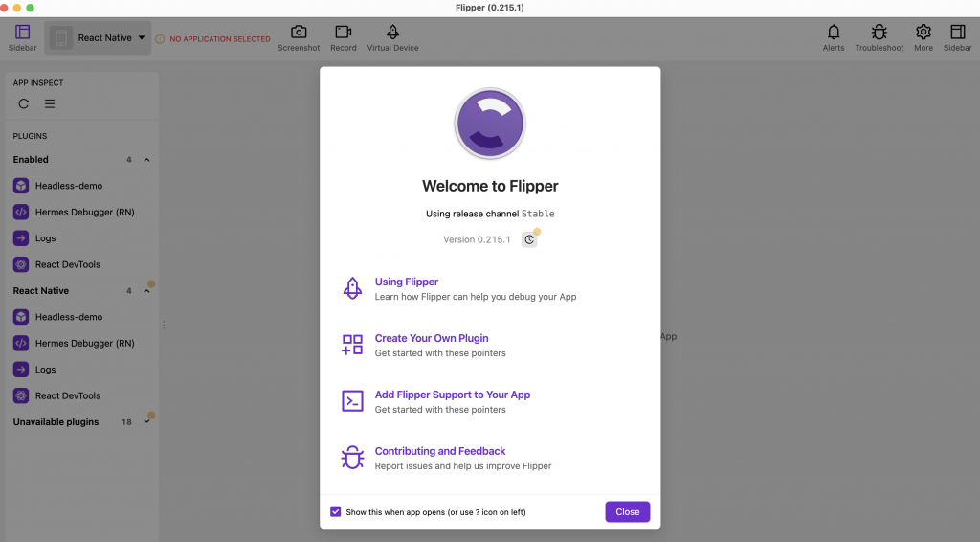Expand the Unavailable plugins section
This screenshot has height=542, width=980.
(x=146, y=422)
